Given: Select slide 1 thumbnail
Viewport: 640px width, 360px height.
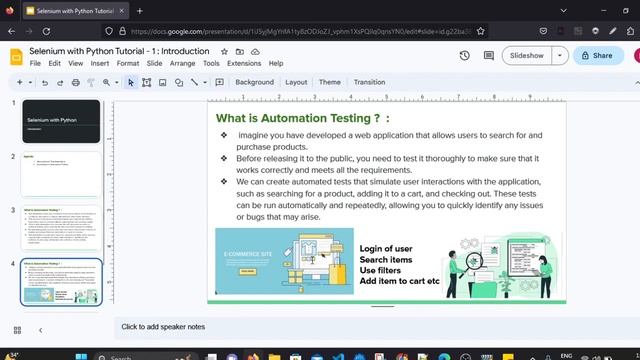Looking at the screenshot, I should coord(61,121).
